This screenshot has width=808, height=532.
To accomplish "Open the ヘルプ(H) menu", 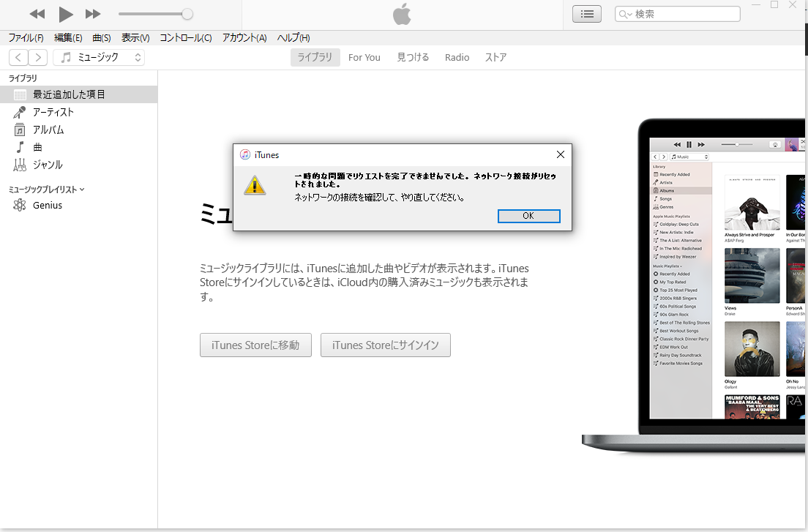I will 293,37.
